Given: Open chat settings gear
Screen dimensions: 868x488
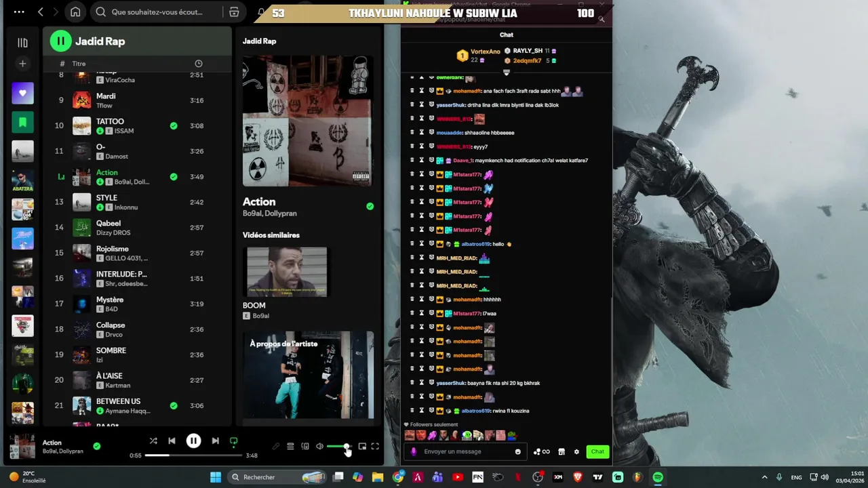Looking at the screenshot, I should (576, 451).
